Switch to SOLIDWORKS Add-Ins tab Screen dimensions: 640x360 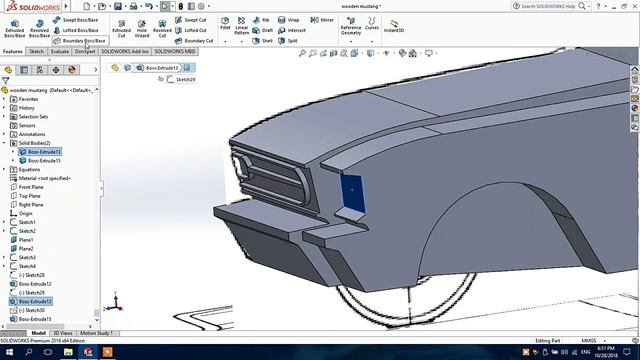(125, 51)
